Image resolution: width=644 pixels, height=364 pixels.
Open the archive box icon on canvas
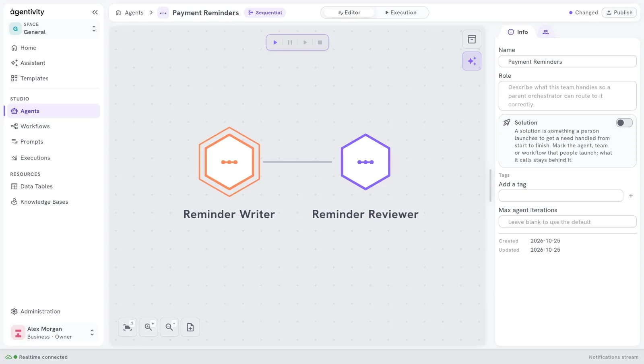472,39
